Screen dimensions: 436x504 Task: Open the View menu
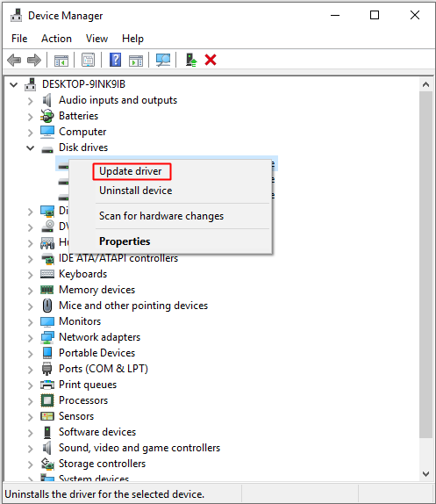tap(96, 39)
